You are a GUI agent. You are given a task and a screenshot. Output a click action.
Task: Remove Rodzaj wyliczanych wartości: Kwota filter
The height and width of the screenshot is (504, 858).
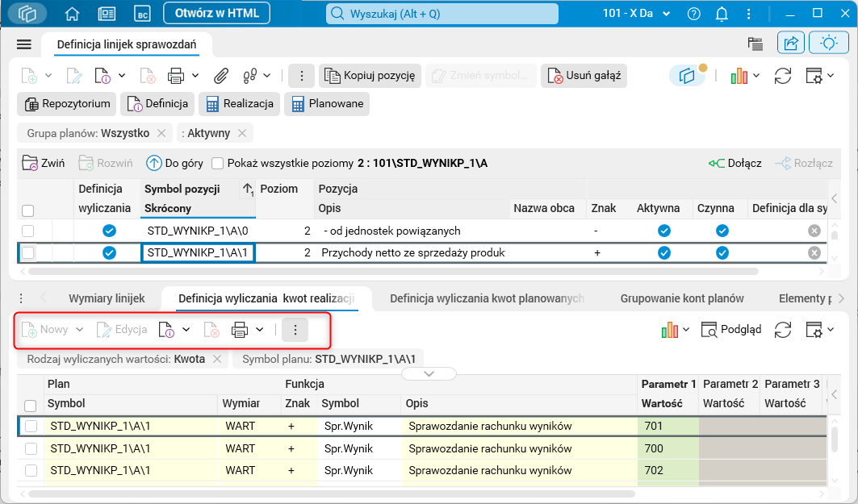(217, 359)
